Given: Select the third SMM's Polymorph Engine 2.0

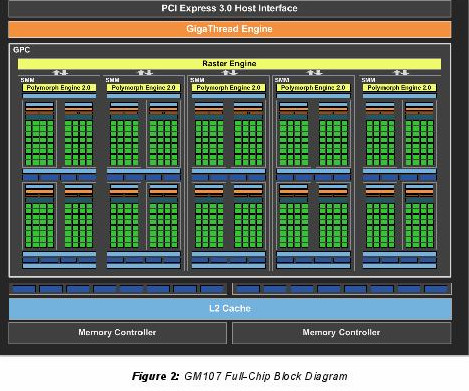Looking at the screenshot, I should click(228, 88).
